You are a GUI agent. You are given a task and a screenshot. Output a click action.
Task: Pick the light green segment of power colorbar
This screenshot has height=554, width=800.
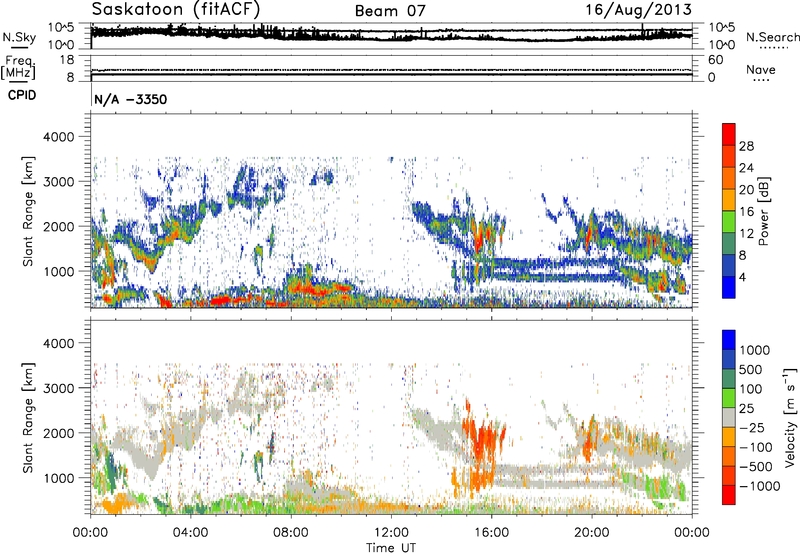729,222
